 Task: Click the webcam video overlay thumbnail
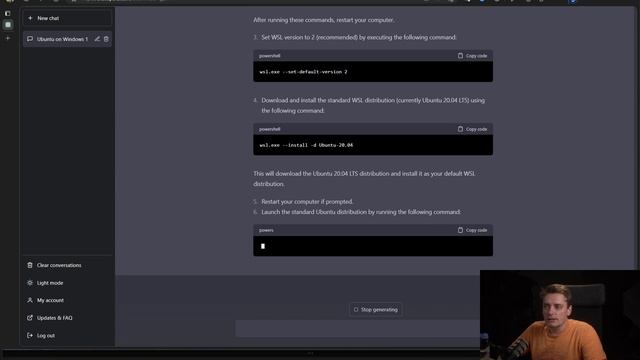pyautogui.click(x=560, y=315)
